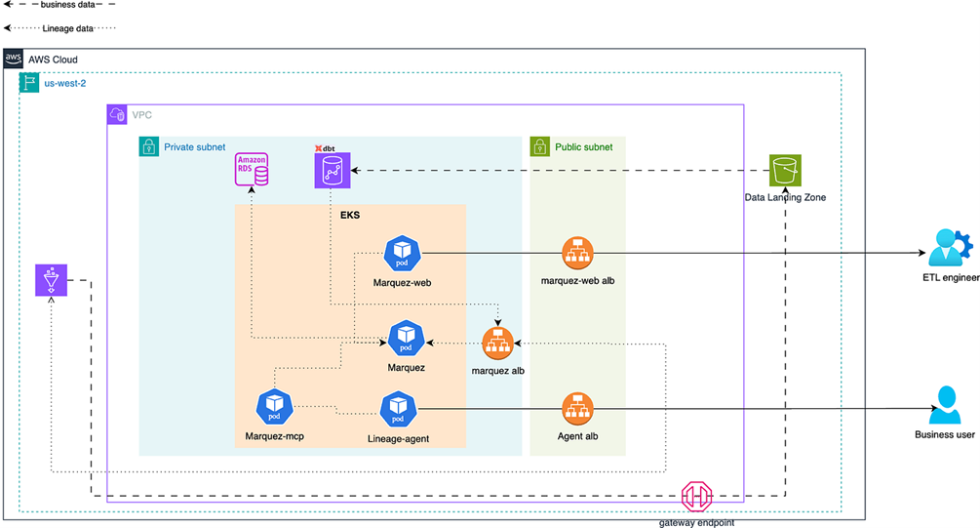980x528 pixels.
Task: Click the Marquez pod icon
Action: coord(406,338)
